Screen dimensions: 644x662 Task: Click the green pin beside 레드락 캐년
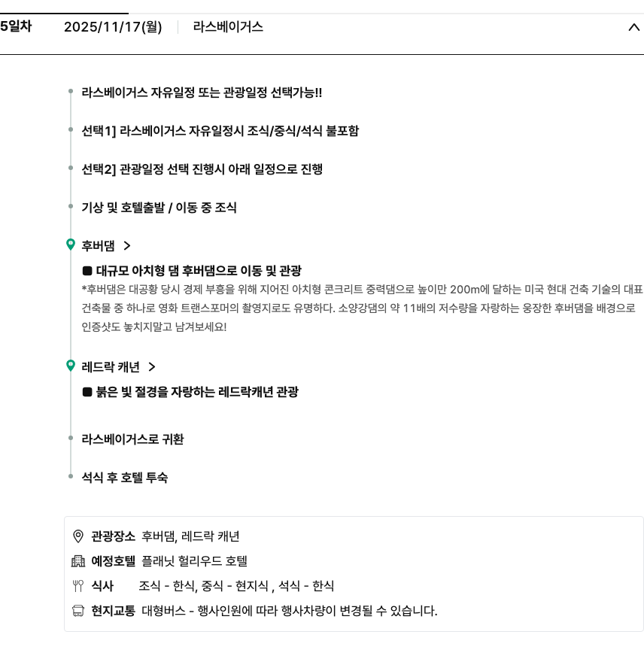coord(71,366)
